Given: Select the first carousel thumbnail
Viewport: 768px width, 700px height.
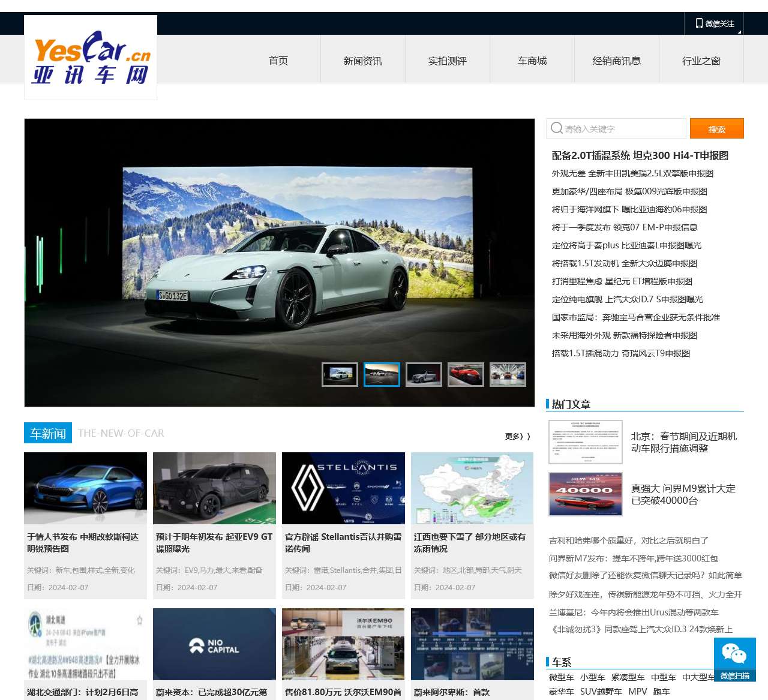Looking at the screenshot, I should tap(340, 374).
